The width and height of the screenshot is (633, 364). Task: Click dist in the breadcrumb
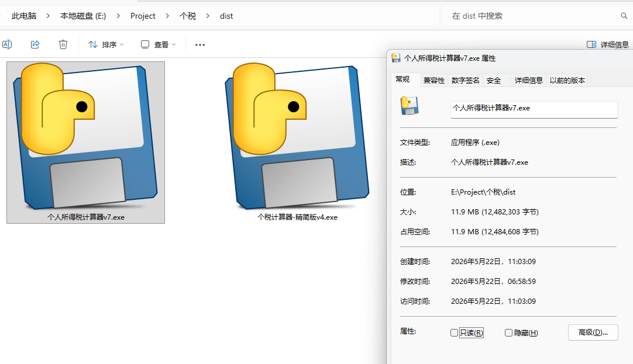pyautogui.click(x=226, y=16)
